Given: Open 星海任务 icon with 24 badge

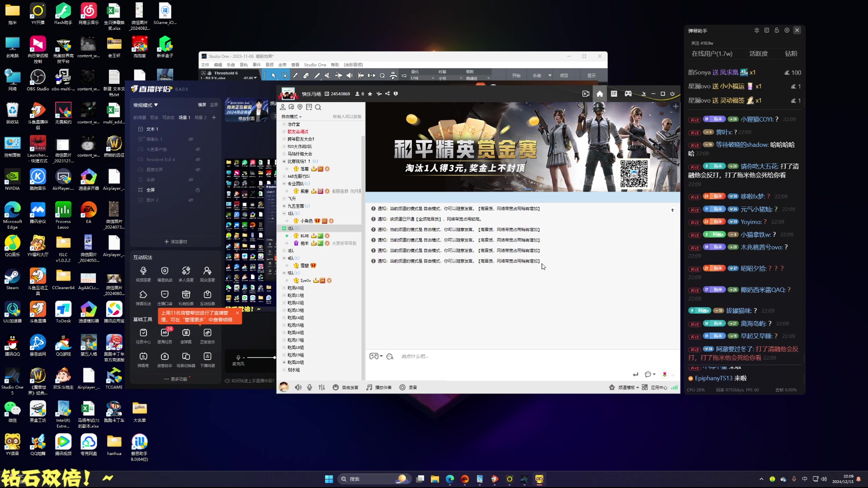Looking at the screenshot, I should click(165, 336).
